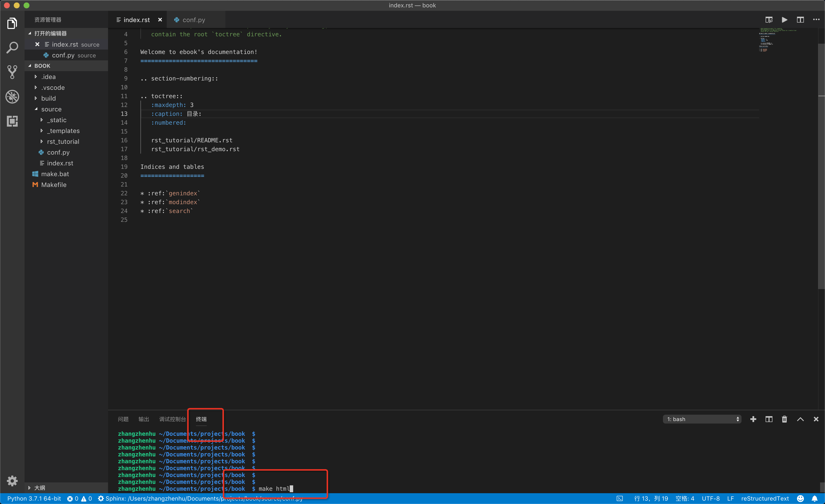Open the feedback smiley in status bar
The width and height of the screenshot is (825, 504).
(800, 499)
